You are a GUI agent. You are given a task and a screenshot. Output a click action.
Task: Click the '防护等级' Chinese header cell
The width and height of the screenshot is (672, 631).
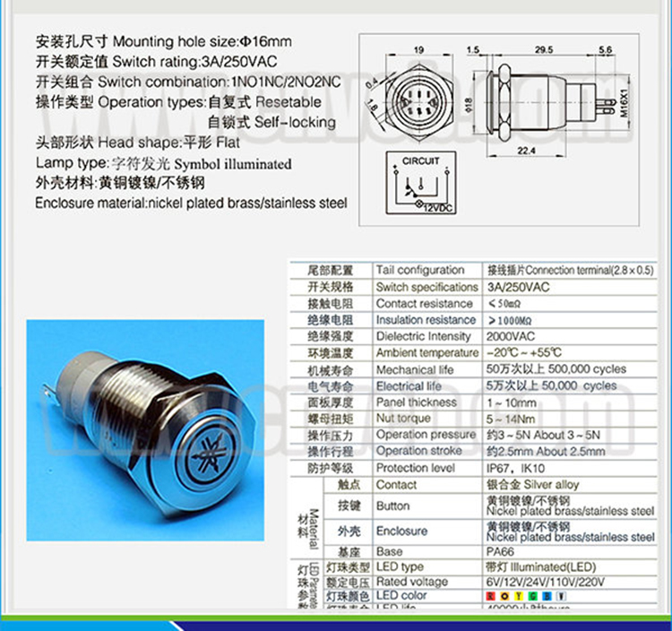click(x=330, y=468)
